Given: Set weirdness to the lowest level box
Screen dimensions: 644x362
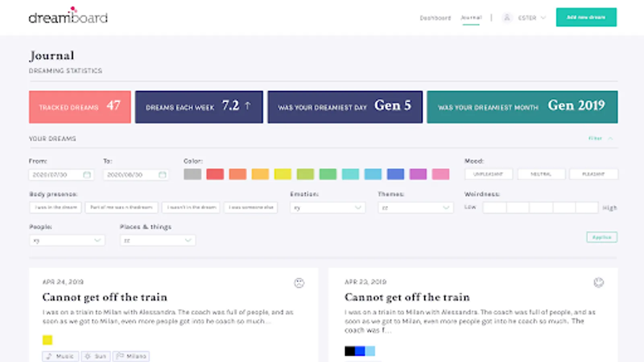Looking at the screenshot, I should [x=495, y=208].
